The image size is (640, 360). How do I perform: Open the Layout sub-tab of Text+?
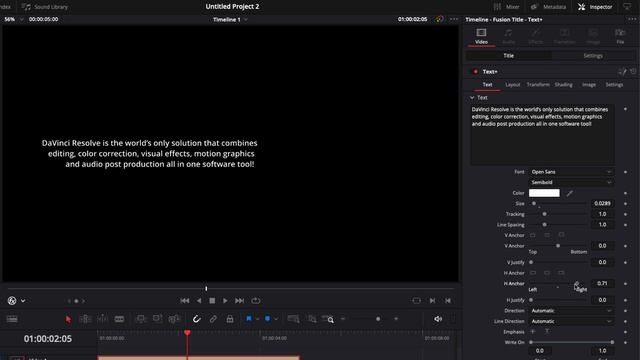pos(513,85)
